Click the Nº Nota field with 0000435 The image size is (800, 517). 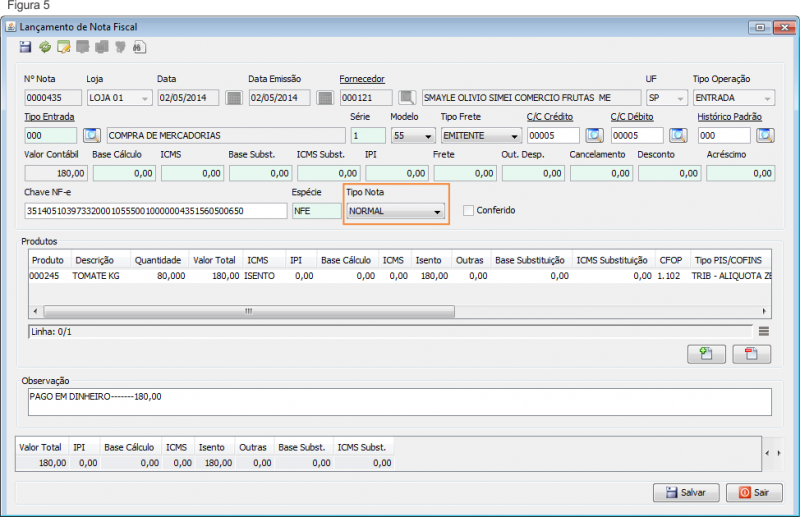53,97
